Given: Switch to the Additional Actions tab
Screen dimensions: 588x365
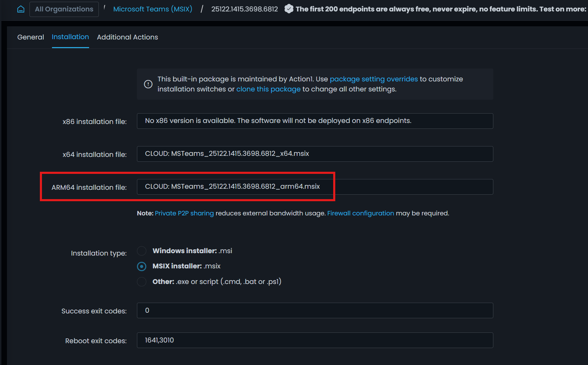Looking at the screenshot, I should [127, 37].
